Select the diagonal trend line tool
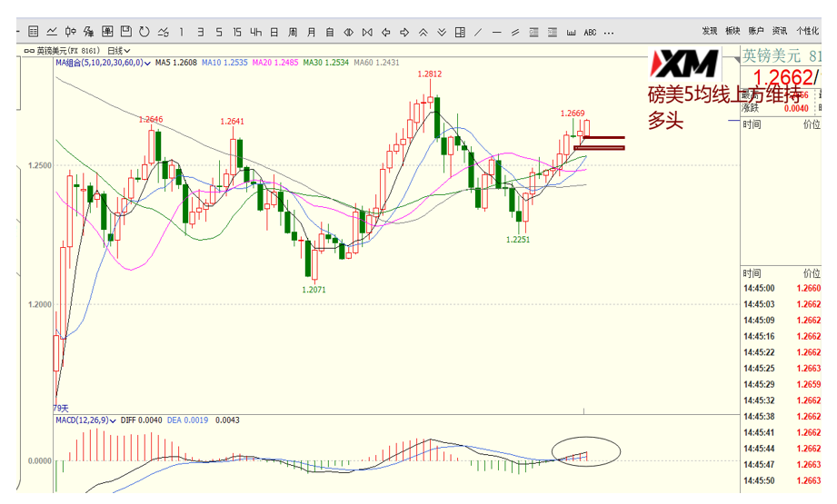 [x=478, y=32]
